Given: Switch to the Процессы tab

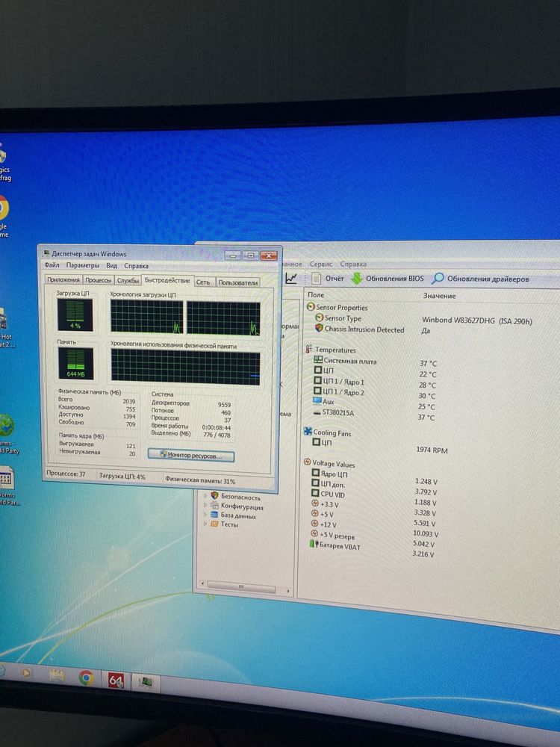Looking at the screenshot, I should click(98, 280).
